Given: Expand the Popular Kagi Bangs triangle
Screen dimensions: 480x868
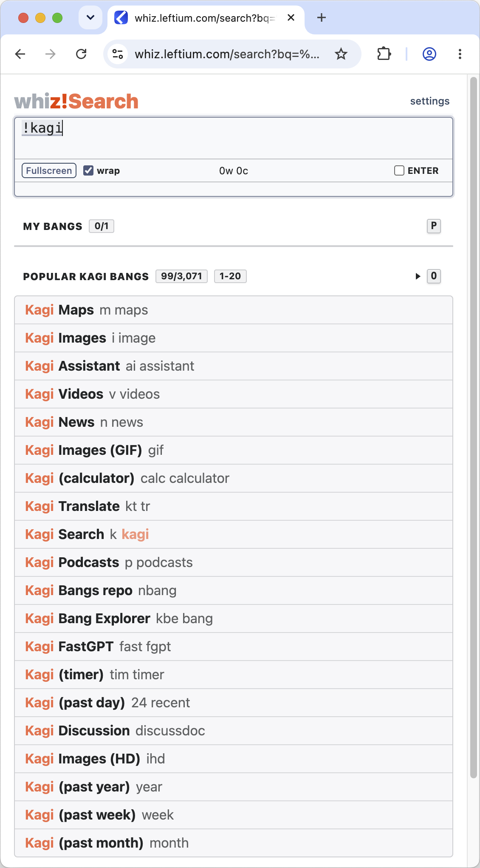Looking at the screenshot, I should [418, 276].
